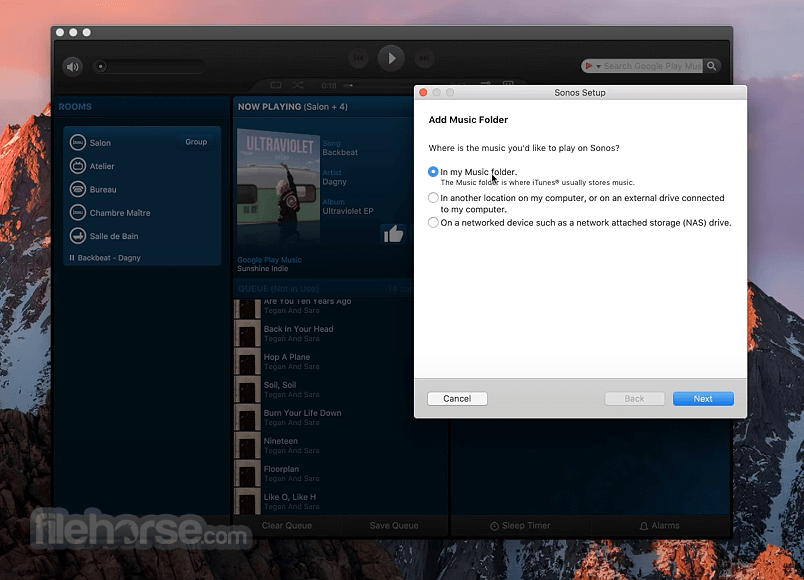
Task: Click the Atelier room icon
Action: pyautogui.click(x=78, y=166)
